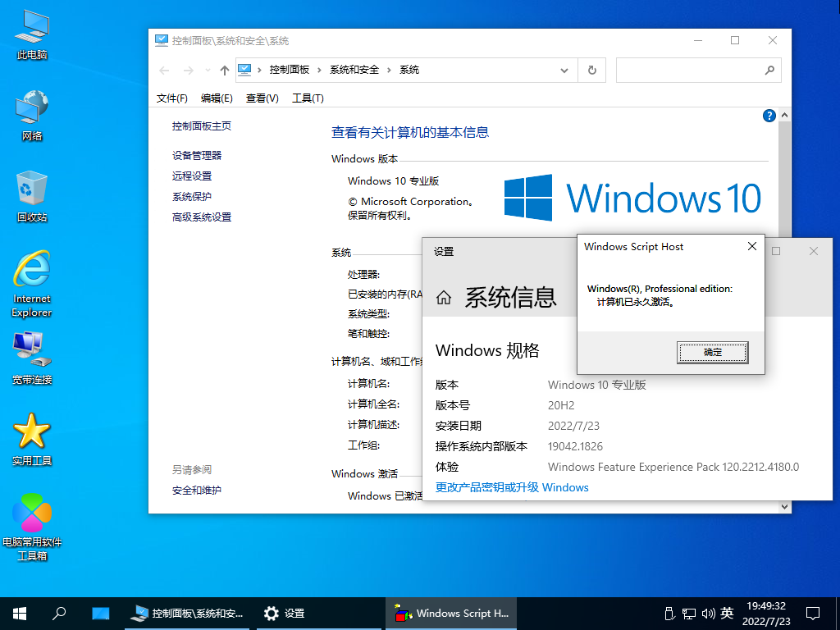The image size is (840, 630).
Task: Expand chevron after 控制面板 breadcrumb
Action: click(319, 71)
